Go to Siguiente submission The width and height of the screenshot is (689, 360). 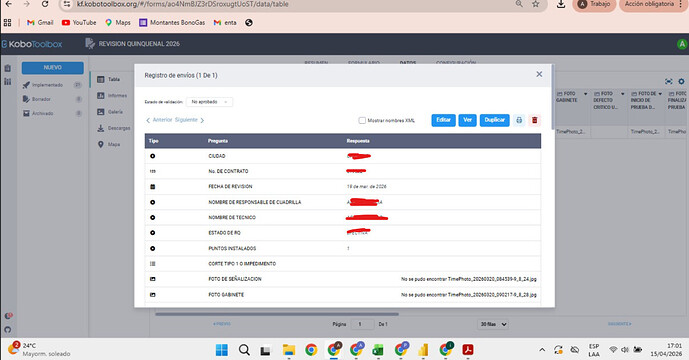[189, 120]
